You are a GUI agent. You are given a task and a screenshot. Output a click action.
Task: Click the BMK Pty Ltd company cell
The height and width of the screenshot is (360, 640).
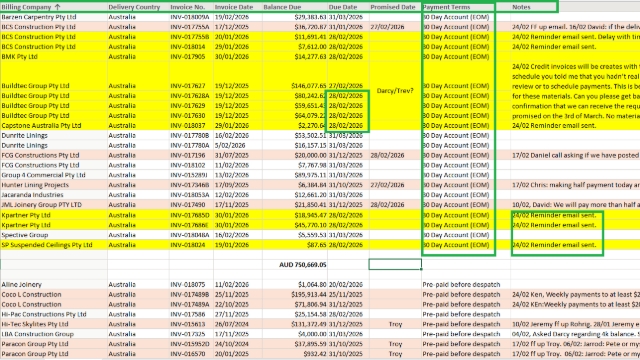tap(53, 56)
